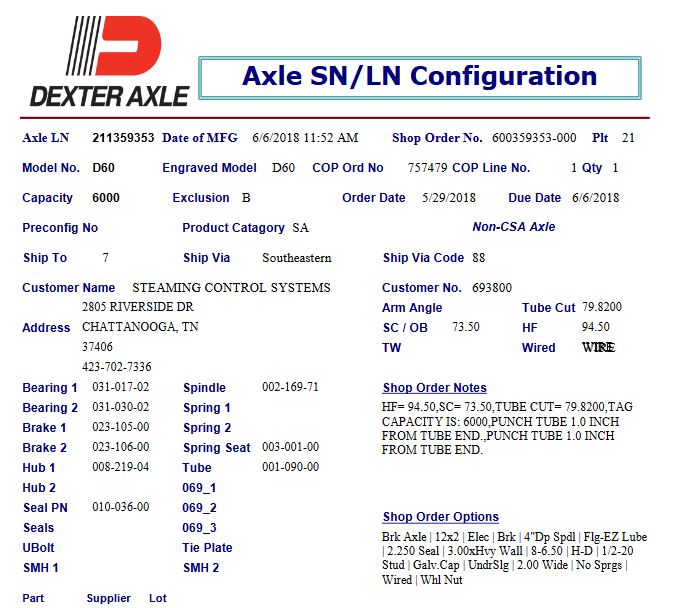The image size is (675, 608).
Task: Click the Dexter Axle logo
Action: coord(109,64)
